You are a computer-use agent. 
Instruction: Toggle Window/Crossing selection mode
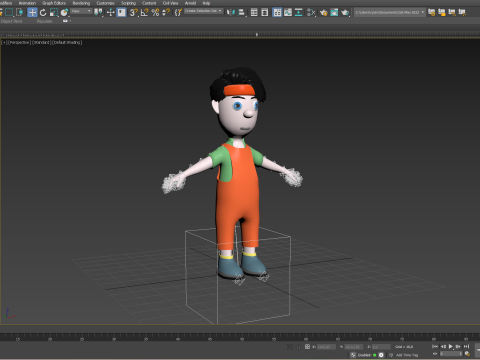[x=20, y=12]
